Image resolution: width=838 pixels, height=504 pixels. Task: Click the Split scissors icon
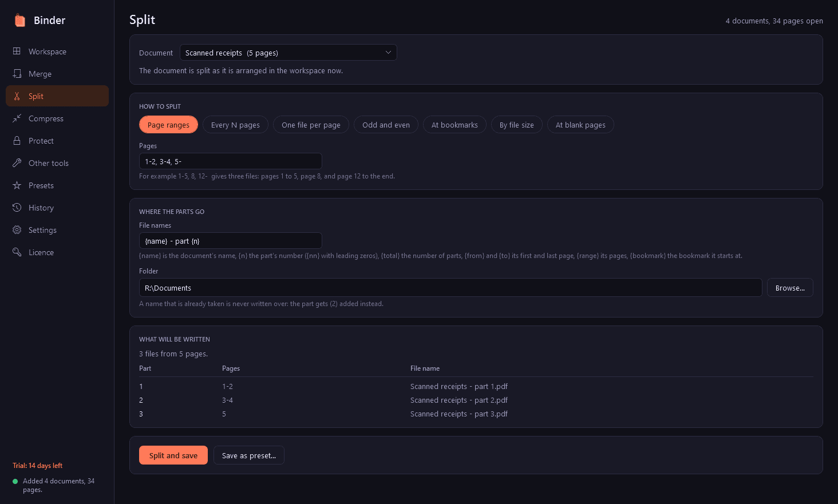tap(17, 96)
